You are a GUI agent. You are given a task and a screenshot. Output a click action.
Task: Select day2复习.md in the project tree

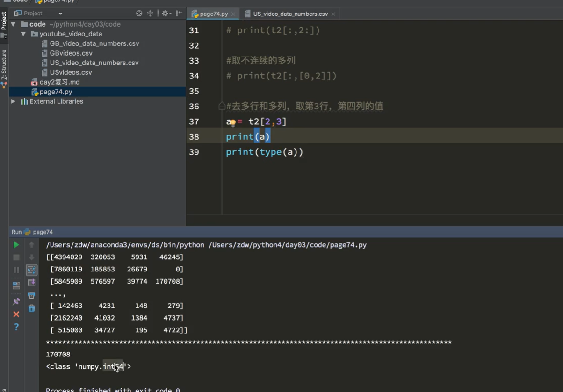click(59, 82)
